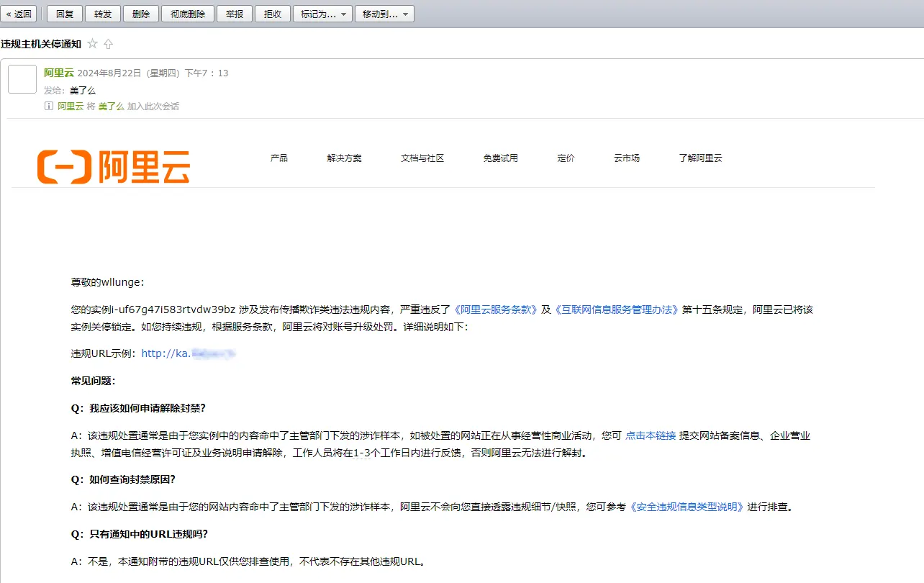924x583 pixels.
Task: Click the 点击本链接 link
Action: pyautogui.click(x=651, y=435)
